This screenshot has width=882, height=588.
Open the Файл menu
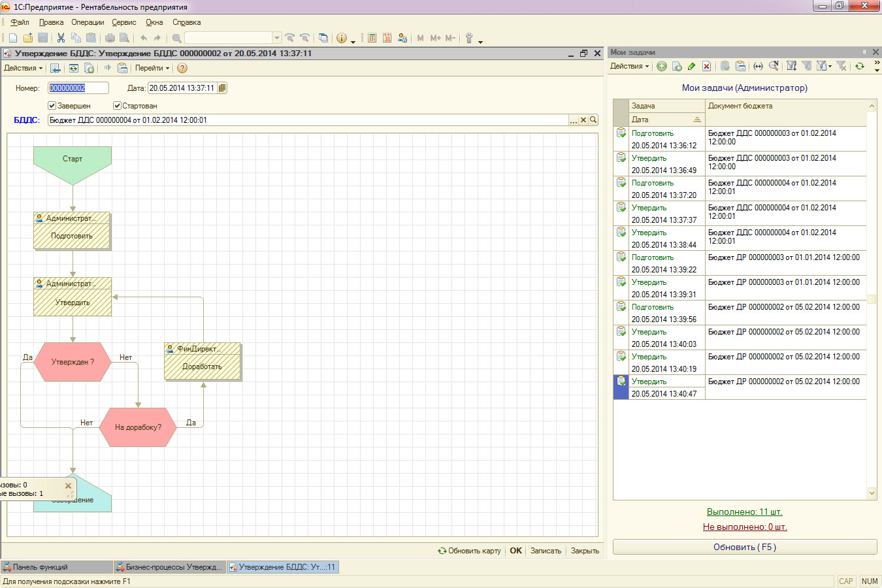point(20,22)
